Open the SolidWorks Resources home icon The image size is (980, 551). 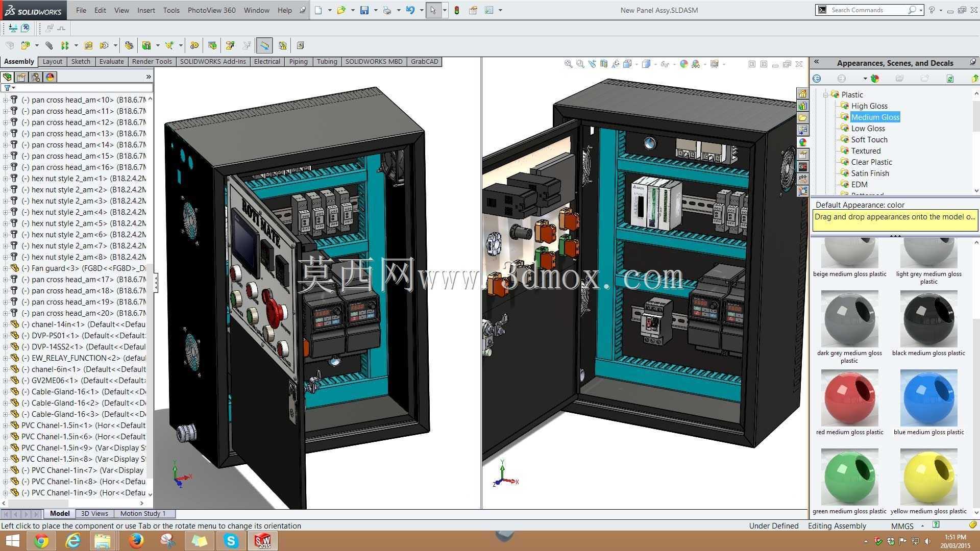tap(803, 93)
